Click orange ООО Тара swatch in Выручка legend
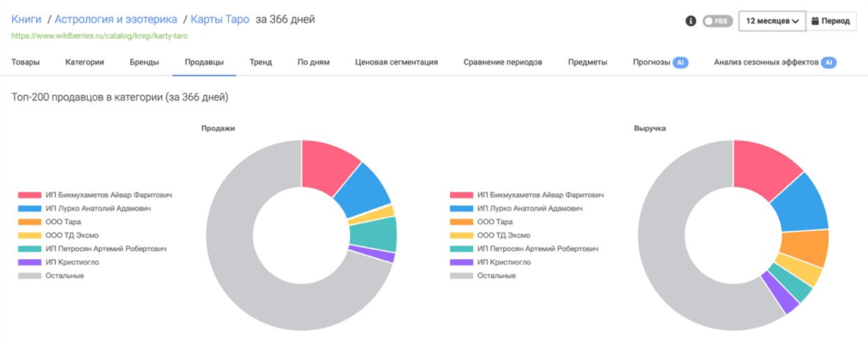Screen dimensions: 868x346 461,222
